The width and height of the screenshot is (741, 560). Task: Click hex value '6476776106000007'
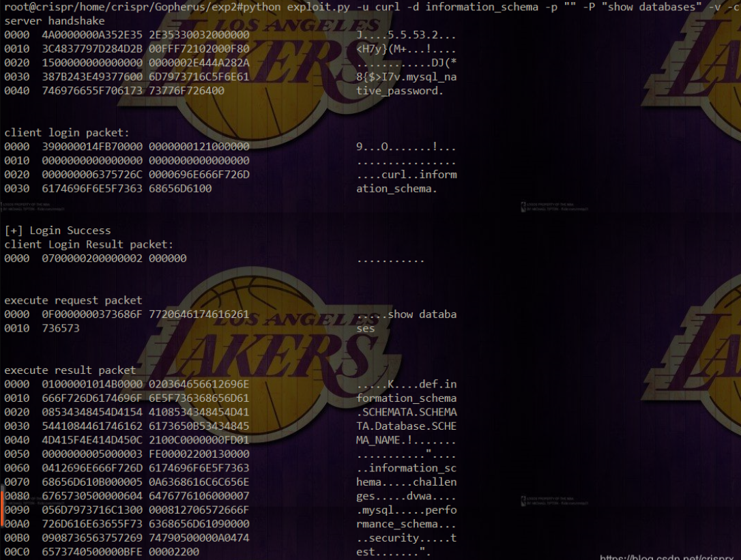click(x=199, y=496)
